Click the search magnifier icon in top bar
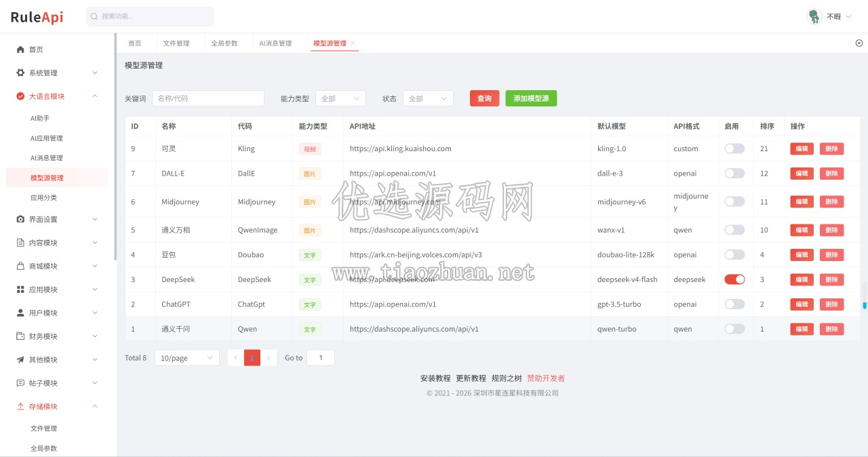The height and width of the screenshot is (457, 868). point(94,16)
